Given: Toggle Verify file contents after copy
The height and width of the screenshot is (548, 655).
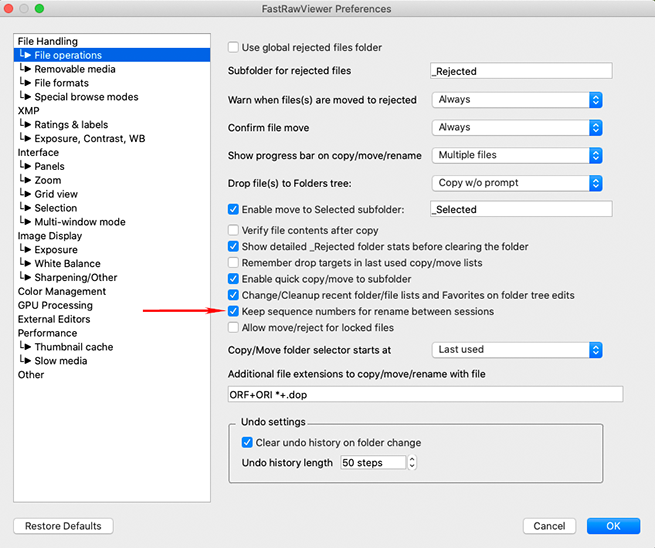Looking at the screenshot, I should (234, 231).
